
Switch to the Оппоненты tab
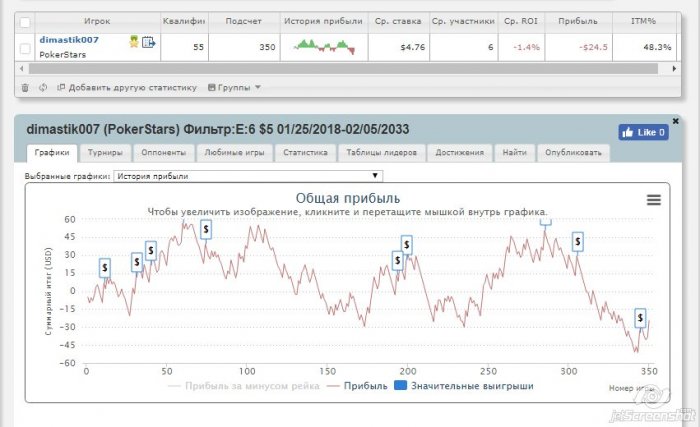tap(163, 153)
